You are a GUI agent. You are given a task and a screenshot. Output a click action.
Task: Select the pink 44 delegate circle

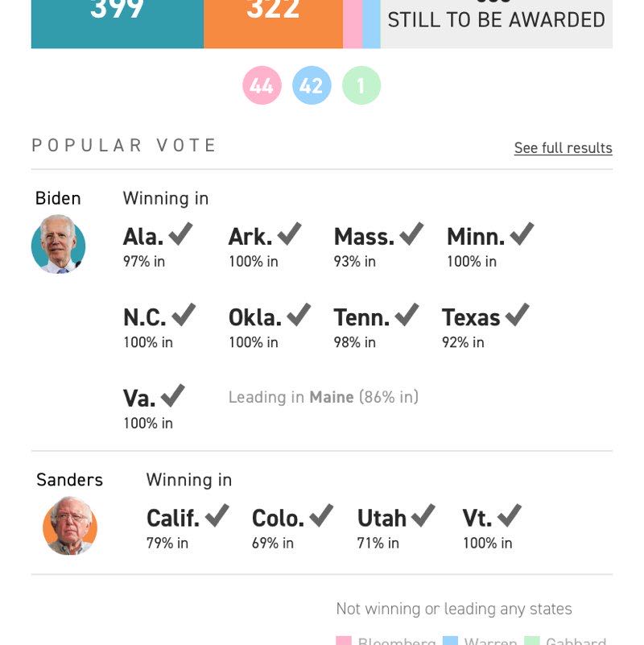pos(262,85)
